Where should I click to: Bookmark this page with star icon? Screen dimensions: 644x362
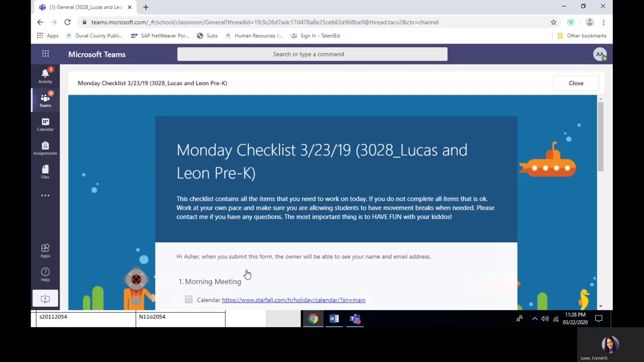click(x=553, y=22)
